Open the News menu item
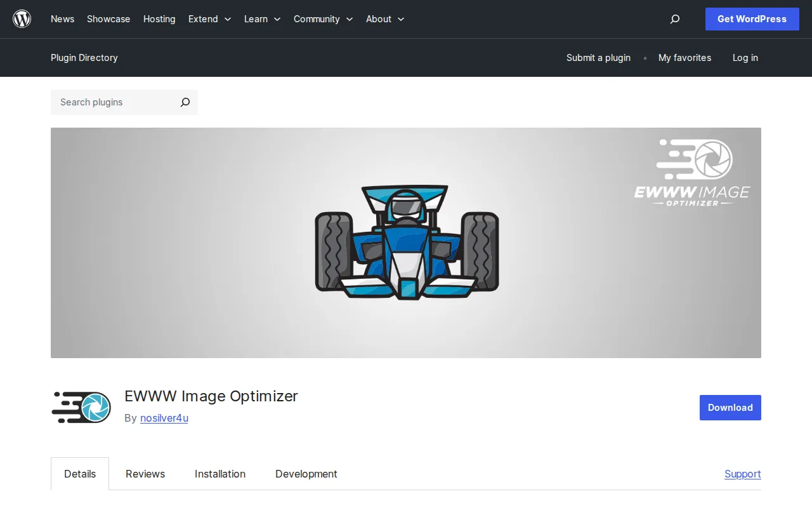The width and height of the screenshot is (812, 508). click(x=62, y=19)
